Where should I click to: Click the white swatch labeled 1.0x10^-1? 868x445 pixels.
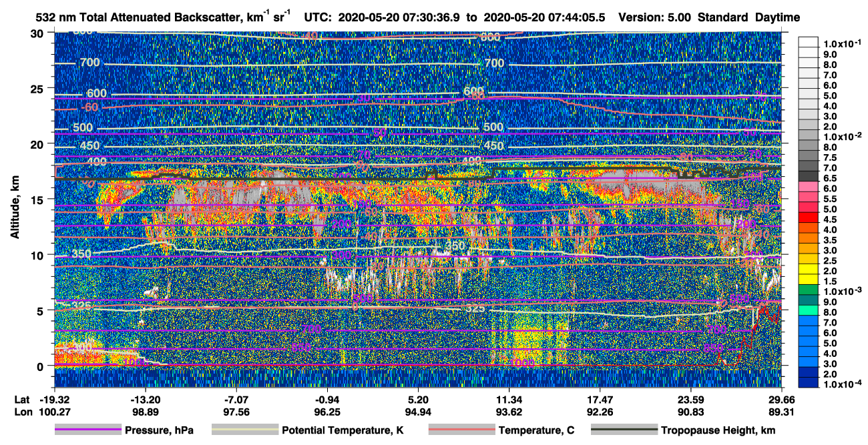810,43
